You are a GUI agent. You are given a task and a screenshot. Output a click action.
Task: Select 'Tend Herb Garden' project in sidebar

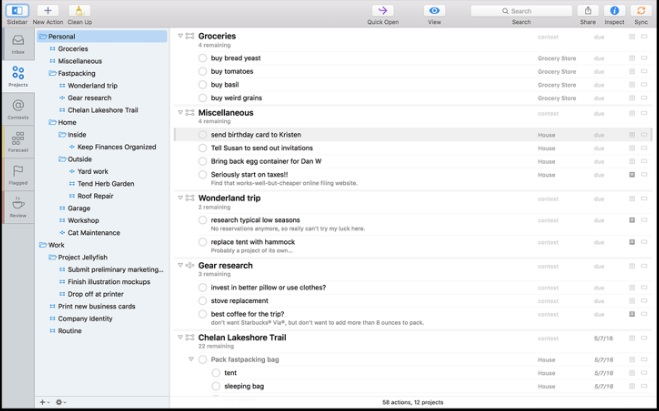click(x=102, y=184)
